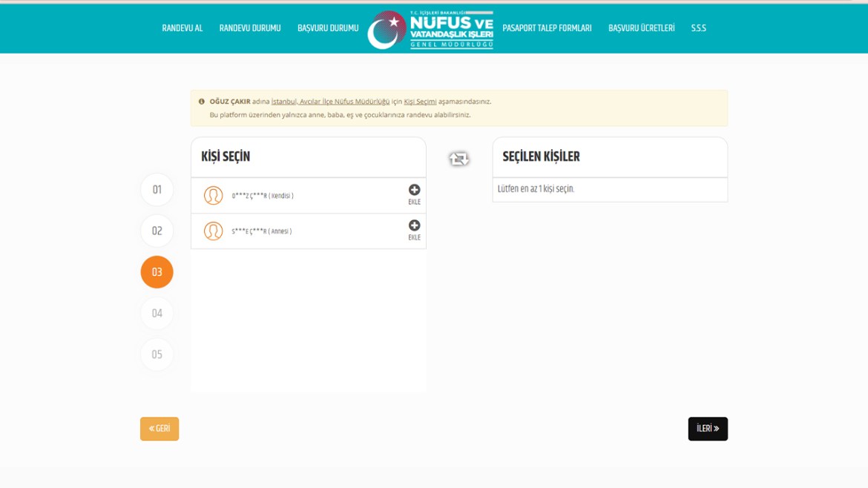
Task: Open Başvuru Durumu menu item
Action: (328, 29)
